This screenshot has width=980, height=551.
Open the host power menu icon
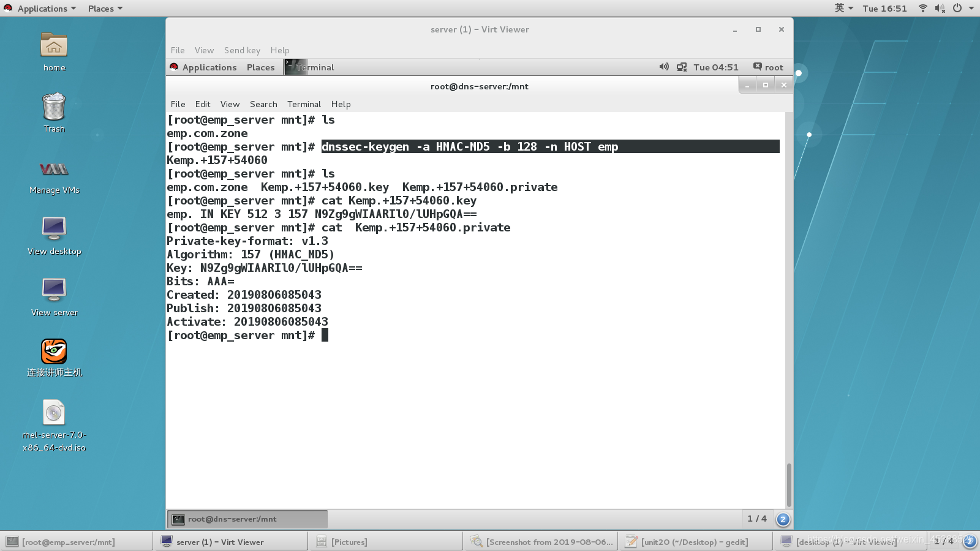tap(957, 8)
